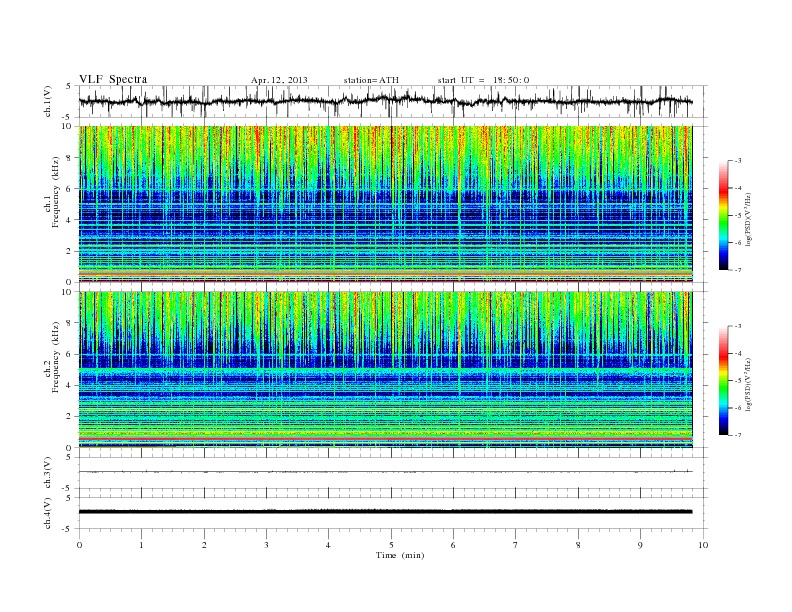Click the "-7" label on ch.1 color bar
The height and width of the screenshot is (612, 792).
pos(738,270)
